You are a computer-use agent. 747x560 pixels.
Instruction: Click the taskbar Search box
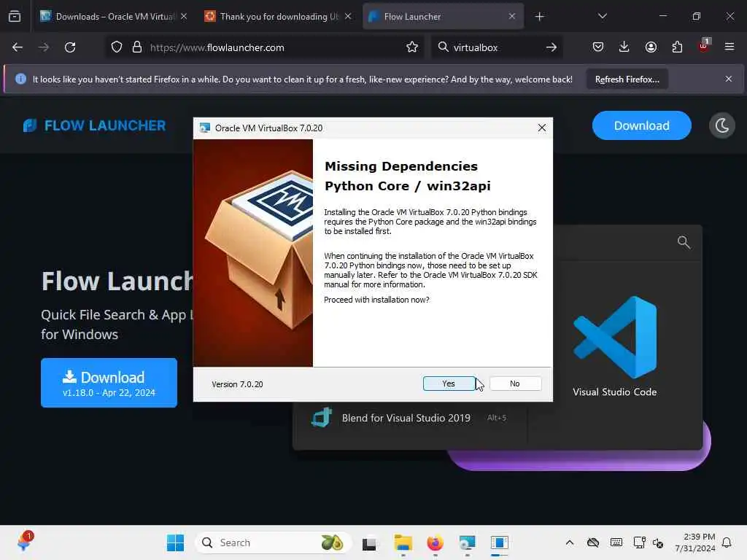coord(273,542)
